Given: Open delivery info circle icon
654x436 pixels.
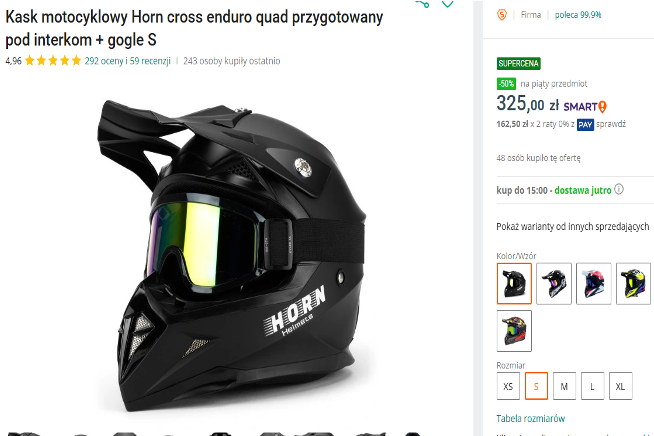Looking at the screenshot, I should pos(619,189).
